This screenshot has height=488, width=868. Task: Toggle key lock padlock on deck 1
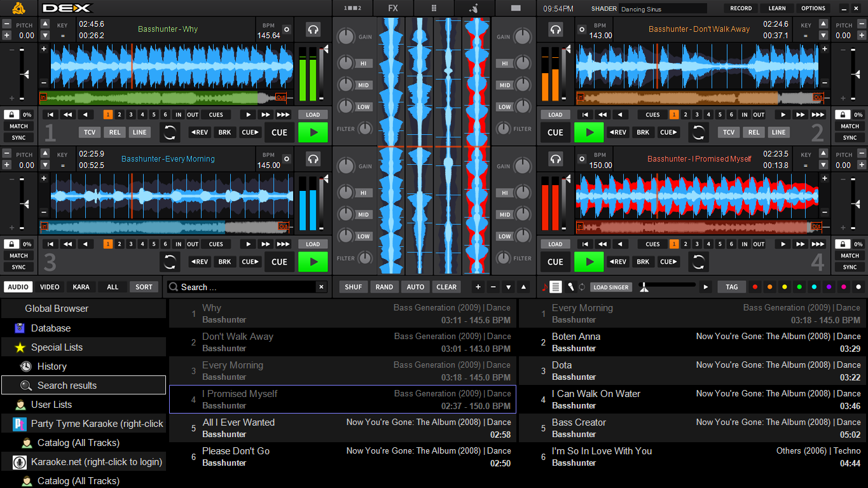pos(12,115)
